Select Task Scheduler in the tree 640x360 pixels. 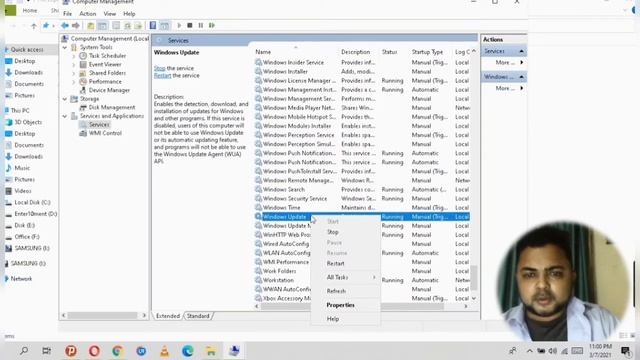point(107,56)
